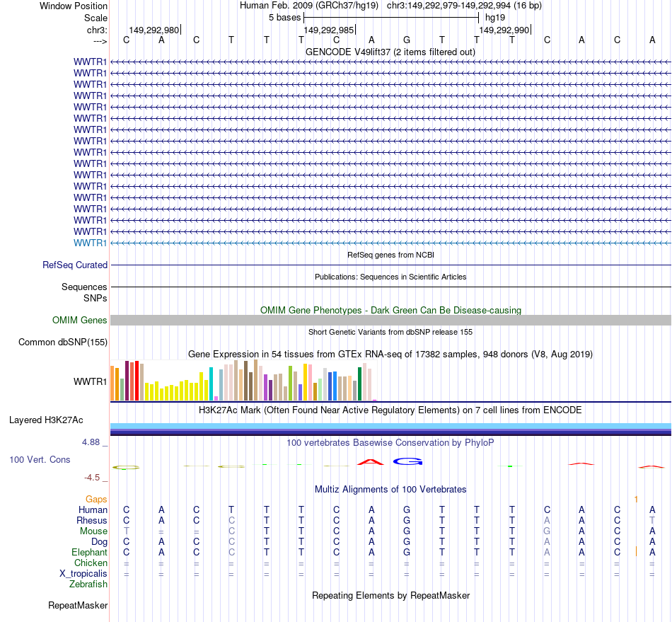Select the light-blue WWTR1 transcript label

[x=90, y=243]
